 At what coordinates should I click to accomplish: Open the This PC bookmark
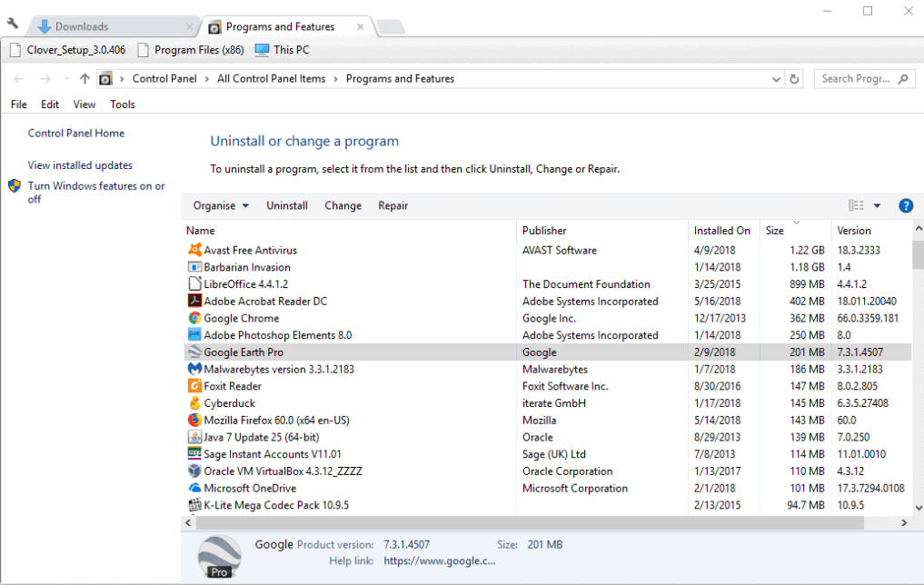[283, 50]
